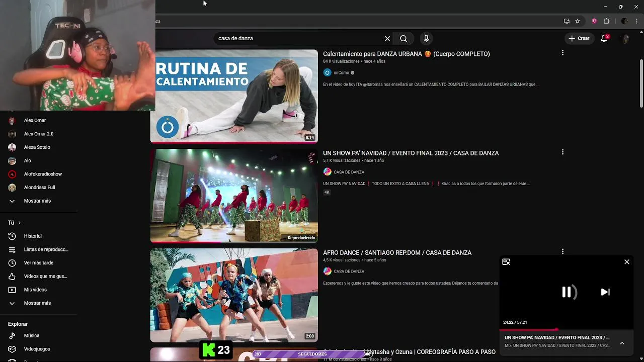Viewport: 644px width, 362px height.
Task: Click the page vertical scrollbar
Action: pyautogui.click(x=641, y=83)
